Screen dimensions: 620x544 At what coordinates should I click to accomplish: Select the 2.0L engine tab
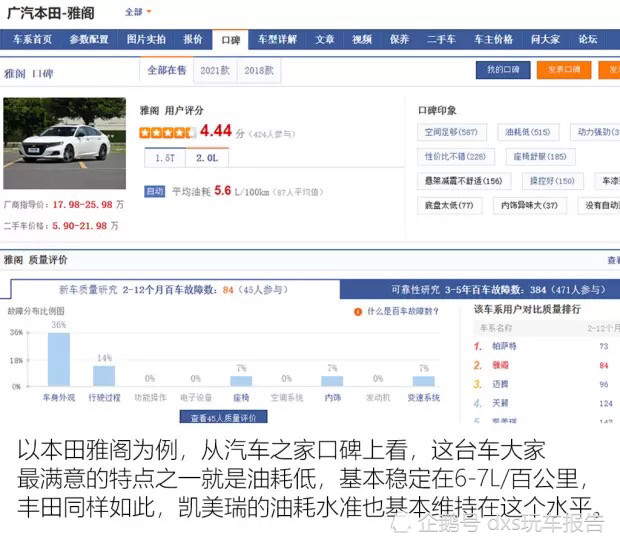pyautogui.click(x=207, y=158)
